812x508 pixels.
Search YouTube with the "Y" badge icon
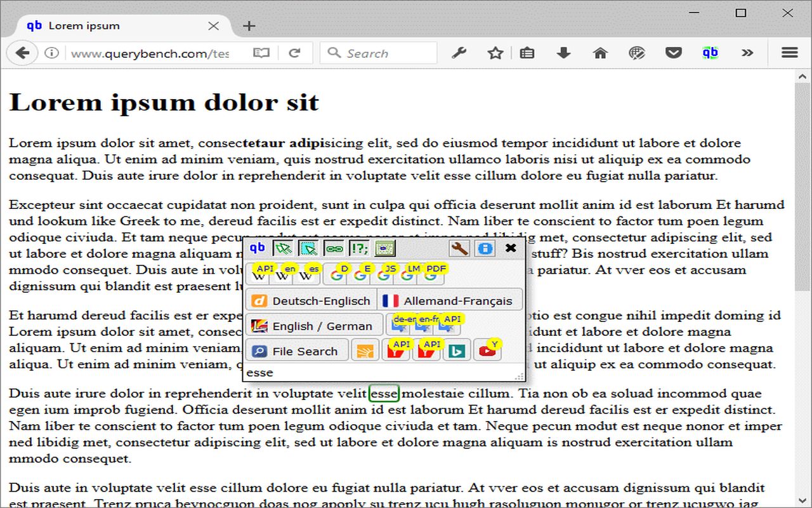(487, 351)
